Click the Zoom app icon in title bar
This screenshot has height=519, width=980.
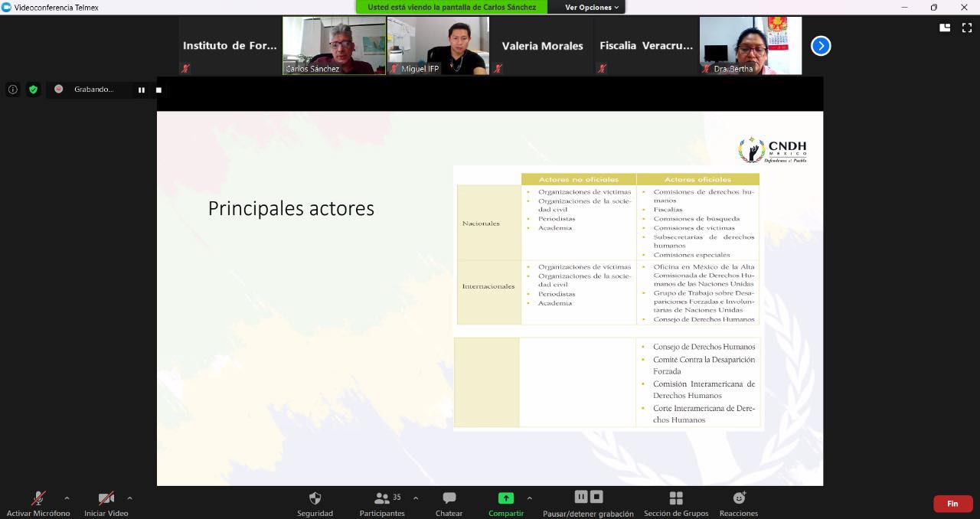pyautogui.click(x=6, y=7)
